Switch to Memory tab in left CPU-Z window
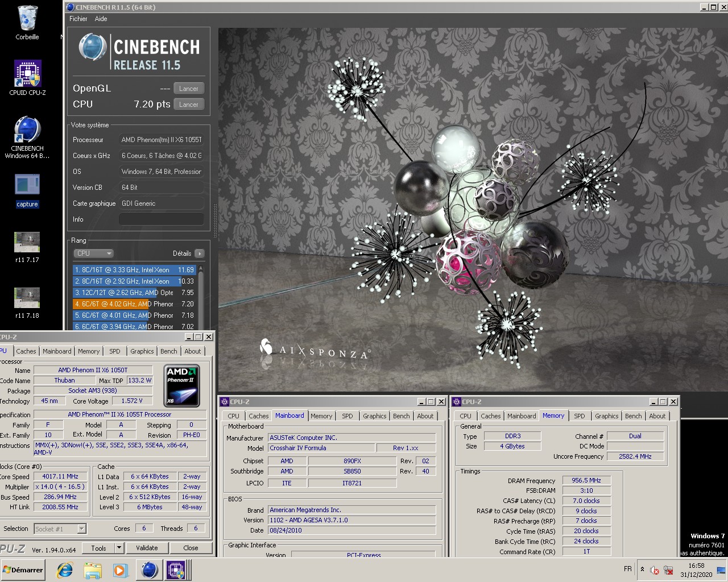Image resolution: width=728 pixels, height=582 pixels. [x=89, y=351]
